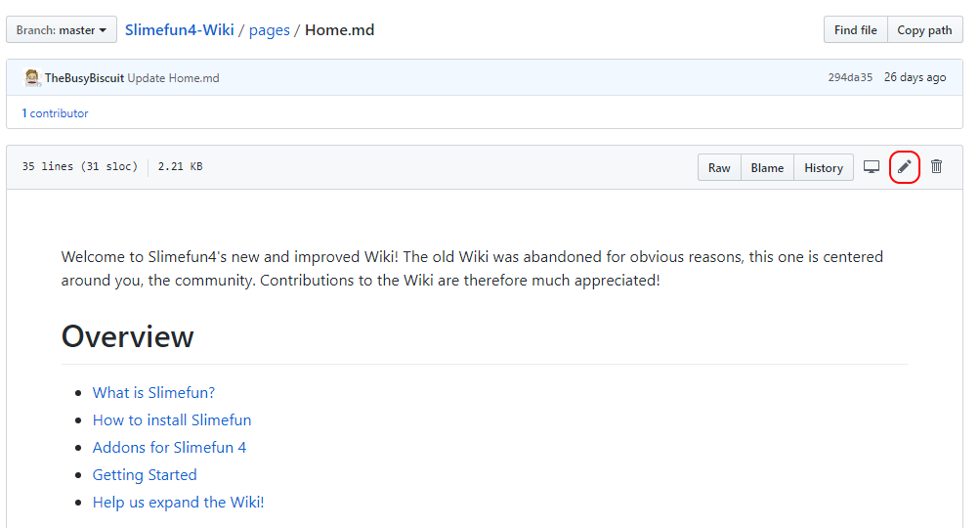This screenshot has height=528, width=980.
Task: Navigate to the pages folder breadcrumb
Action: (270, 30)
